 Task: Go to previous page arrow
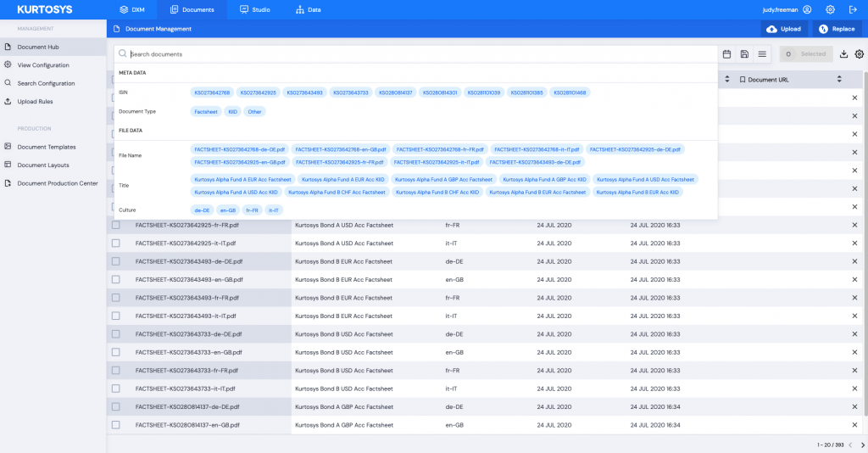coord(850,445)
